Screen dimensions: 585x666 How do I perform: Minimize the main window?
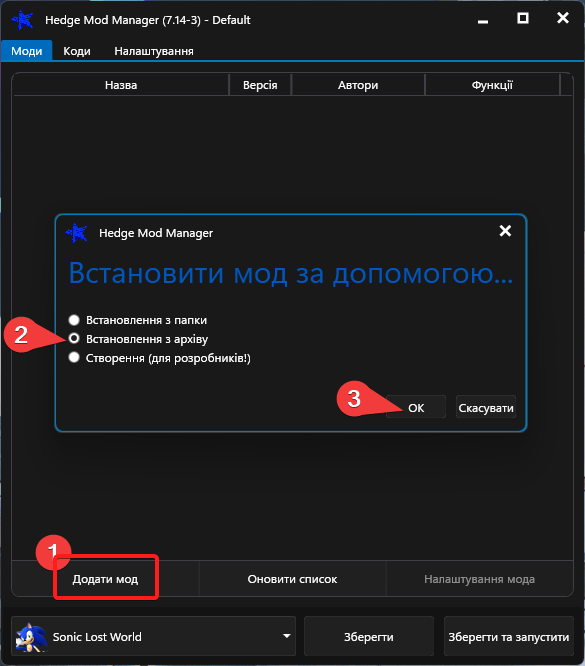(x=483, y=19)
